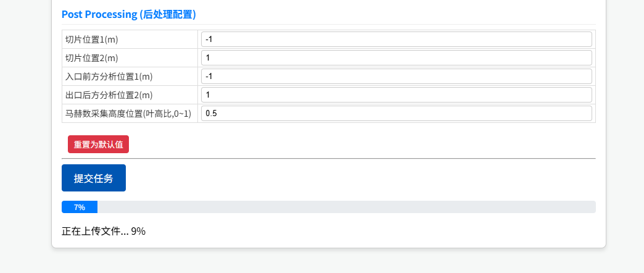Click the 入口前方分析位置1(m) label text
Image resolution: width=644 pixels, height=273 pixels.
click(x=109, y=77)
